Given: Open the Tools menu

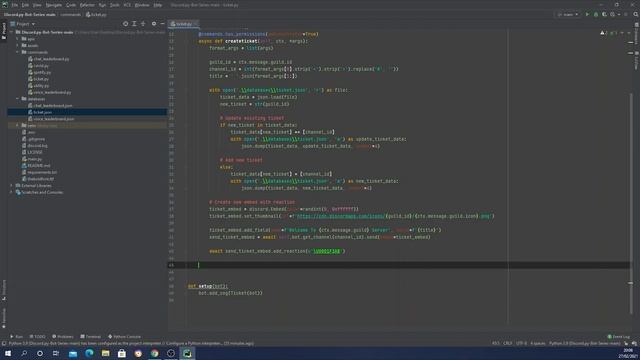Looking at the screenshot, I should (115, 5).
